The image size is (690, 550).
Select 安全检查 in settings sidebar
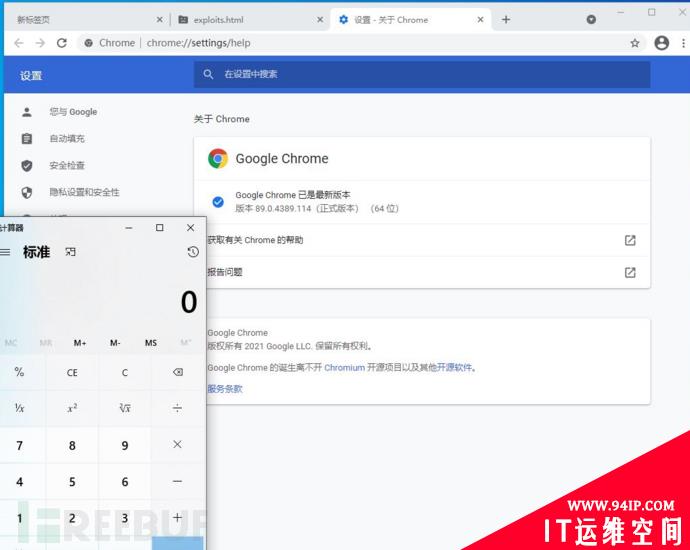(x=67, y=166)
